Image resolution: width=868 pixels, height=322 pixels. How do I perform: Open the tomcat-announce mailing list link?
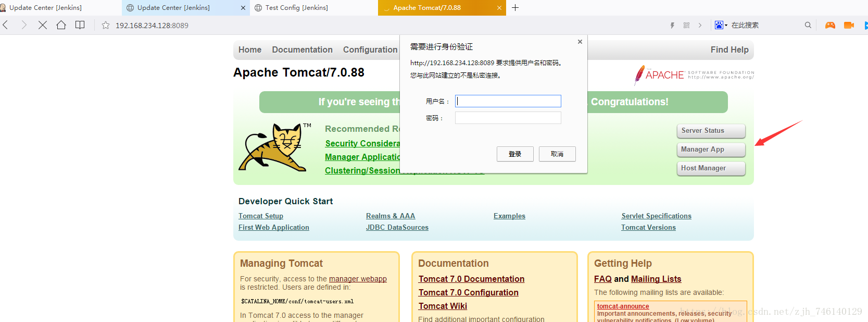(x=623, y=306)
